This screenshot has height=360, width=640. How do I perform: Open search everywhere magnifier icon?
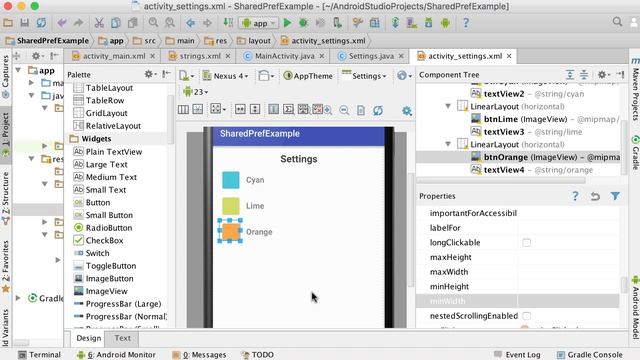point(617,22)
